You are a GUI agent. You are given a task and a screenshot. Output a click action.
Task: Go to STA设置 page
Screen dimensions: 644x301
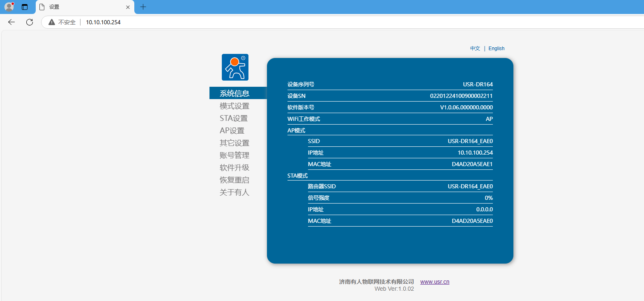[234, 118]
